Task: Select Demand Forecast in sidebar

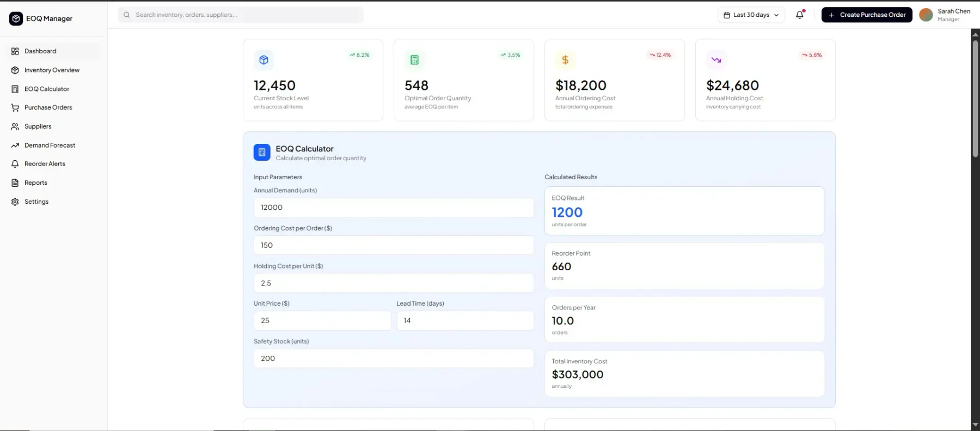Action: tap(54, 145)
